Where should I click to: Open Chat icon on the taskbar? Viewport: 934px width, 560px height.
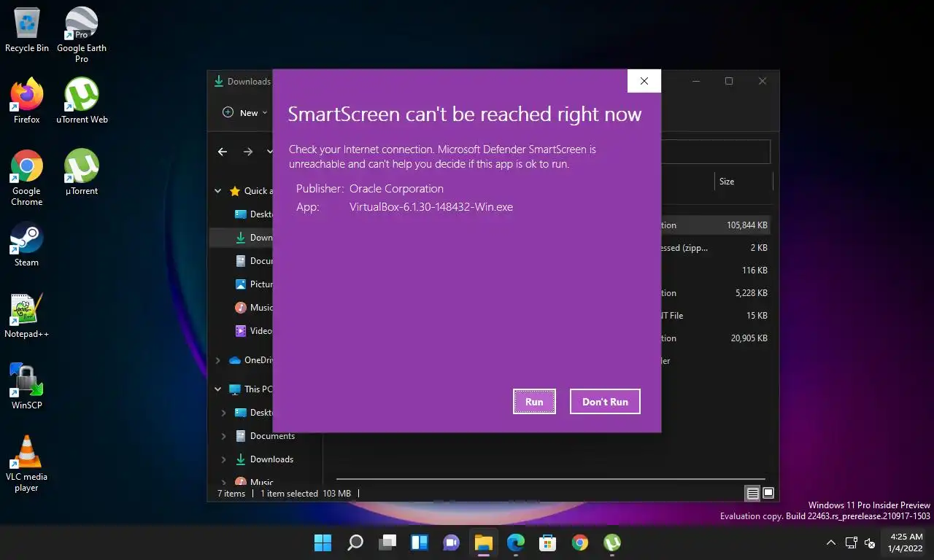click(452, 542)
